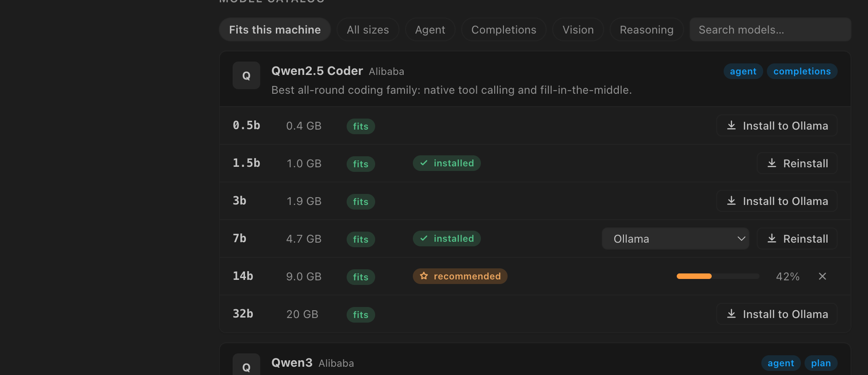This screenshot has width=868, height=375.
Task: Install the 0.5b model to Ollama
Action: tap(777, 125)
